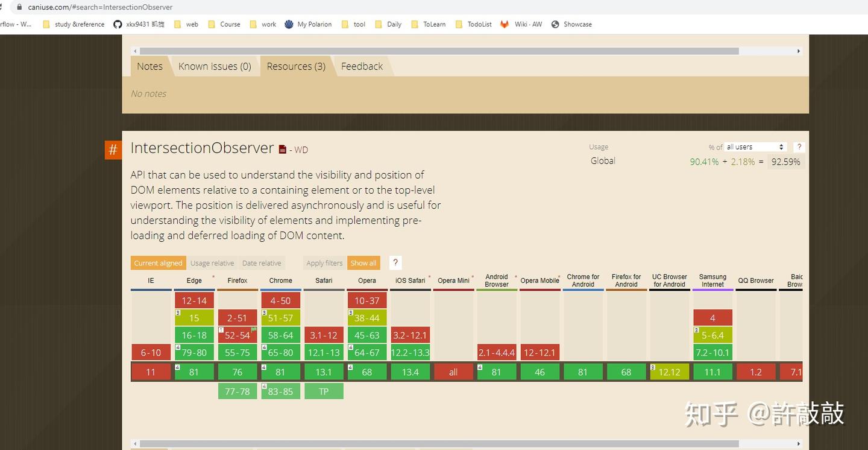This screenshot has height=450, width=868.
Task: Open the tool bookmark folder
Action: (353, 24)
